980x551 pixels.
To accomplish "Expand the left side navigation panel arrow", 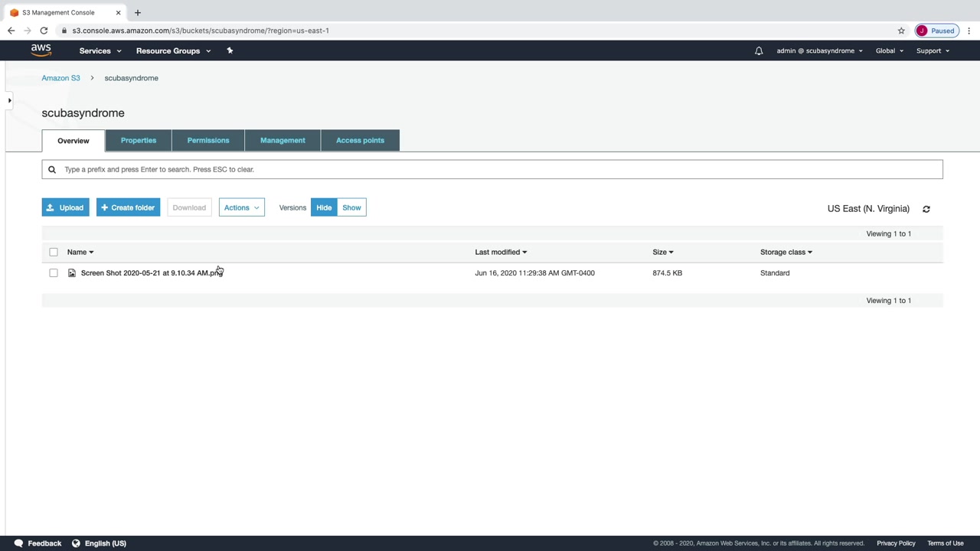I will point(9,100).
